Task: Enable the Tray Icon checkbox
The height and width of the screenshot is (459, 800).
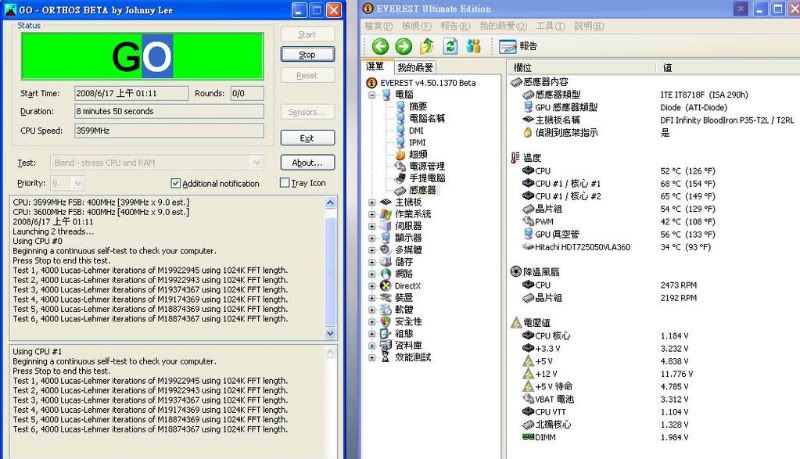Action: [285, 183]
